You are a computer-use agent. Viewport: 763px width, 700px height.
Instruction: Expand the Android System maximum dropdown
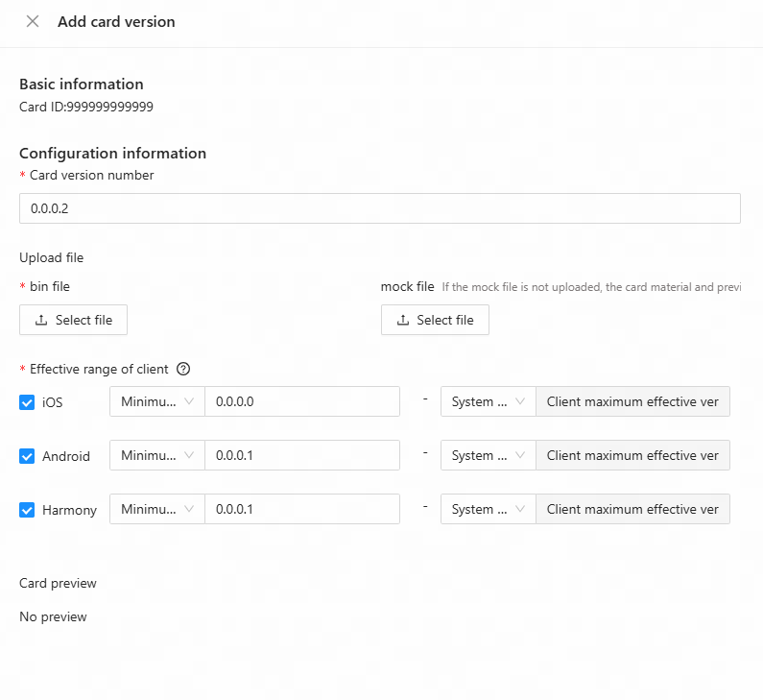(x=488, y=455)
